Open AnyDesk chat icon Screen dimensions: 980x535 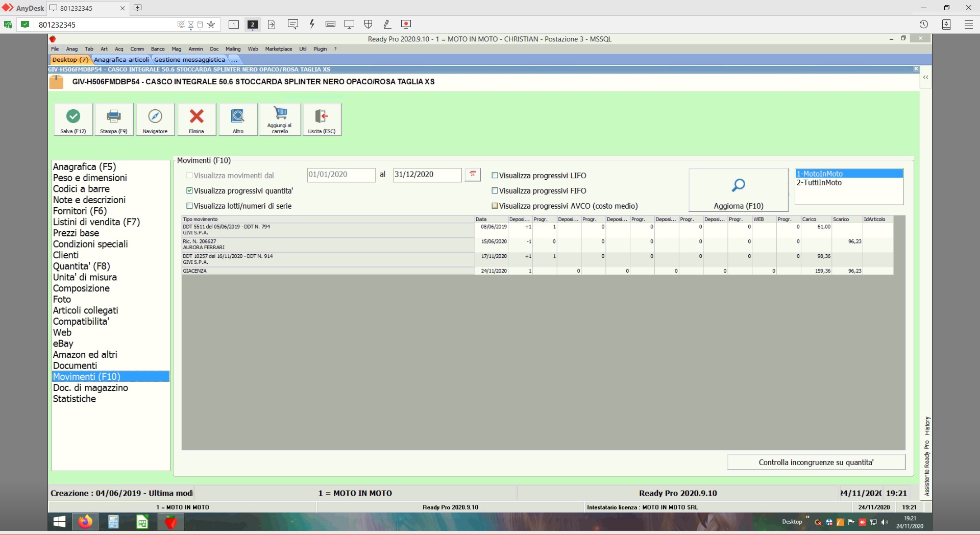click(x=293, y=24)
